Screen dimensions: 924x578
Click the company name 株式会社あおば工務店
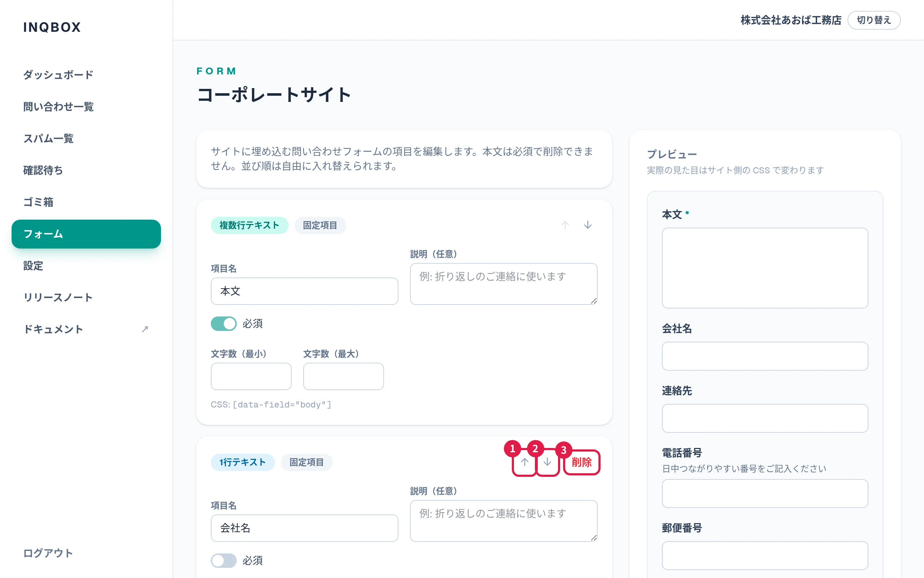click(791, 20)
